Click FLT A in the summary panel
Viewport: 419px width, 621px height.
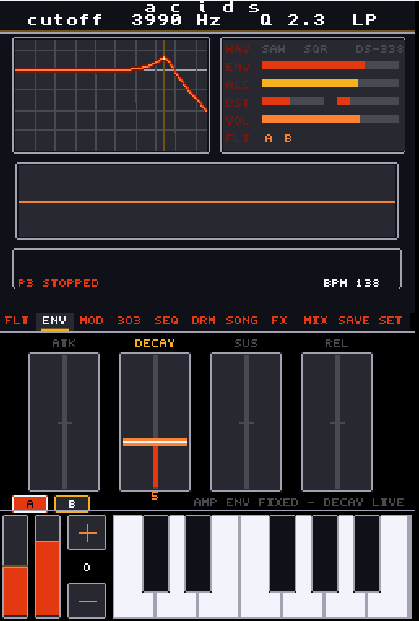click(x=269, y=138)
